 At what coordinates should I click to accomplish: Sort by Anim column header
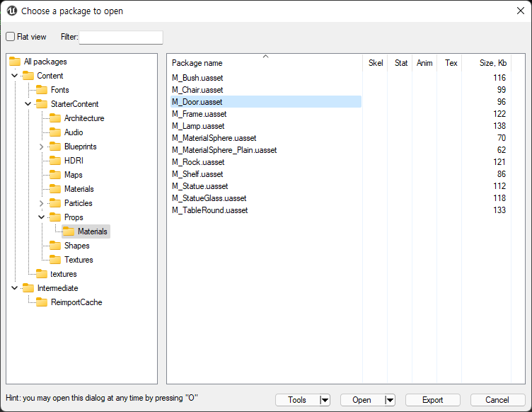point(424,63)
